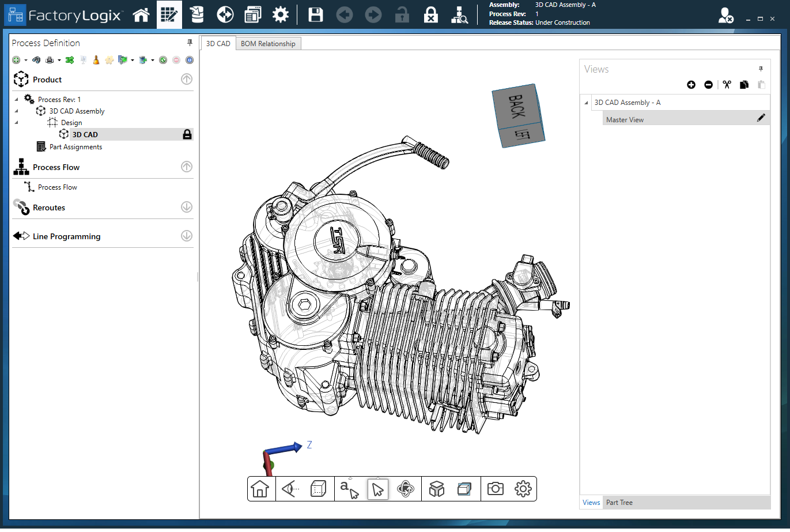790x532 pixels.
Task: Select the Process Flow tree item
Action: pyautogui.click(x=57, y=187)
